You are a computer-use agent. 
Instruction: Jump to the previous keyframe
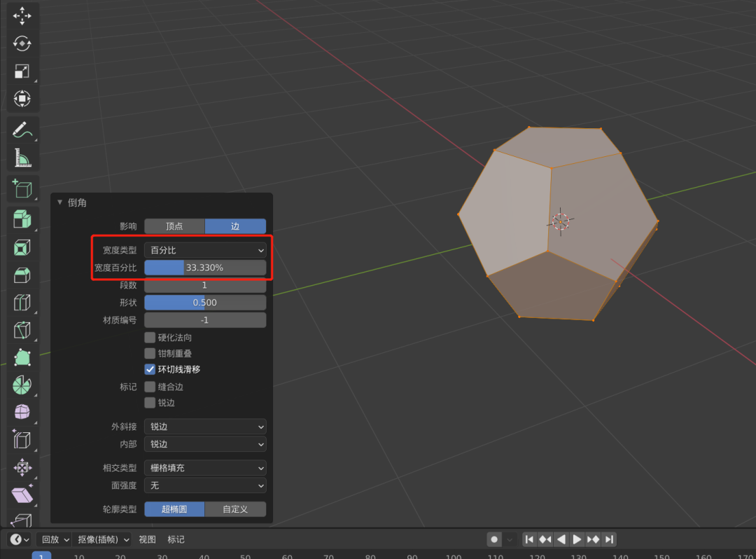[545, 539]
